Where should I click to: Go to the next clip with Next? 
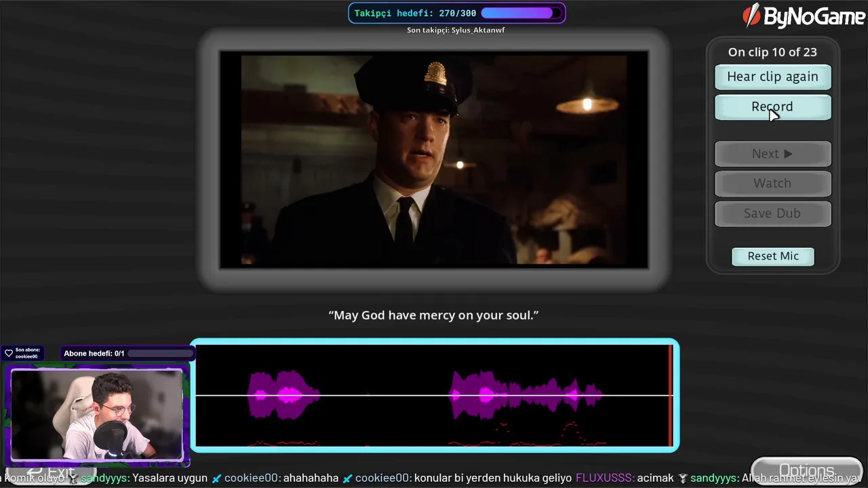772,154
